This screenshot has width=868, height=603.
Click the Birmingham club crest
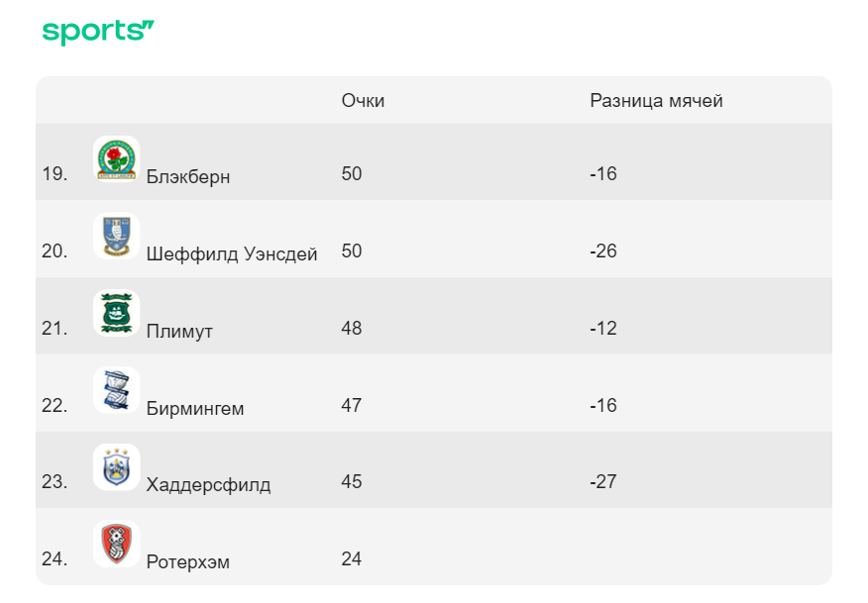tap(116, 390)
